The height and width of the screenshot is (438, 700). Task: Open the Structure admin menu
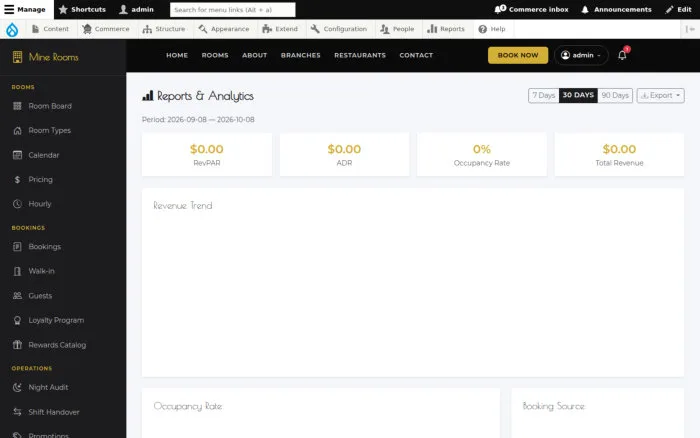164,29
